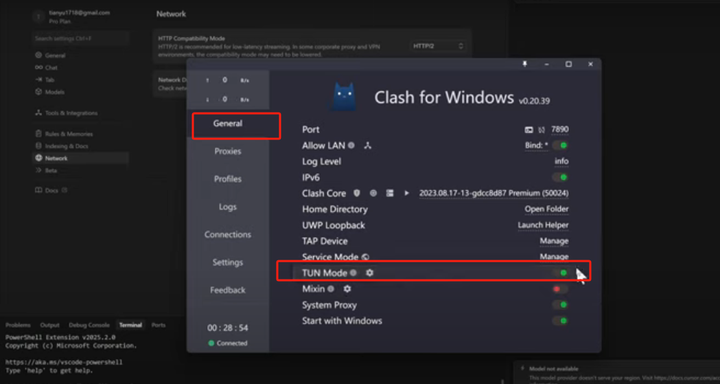
Task: Open the Proxies page in Clash
Action: click(228, 151)
